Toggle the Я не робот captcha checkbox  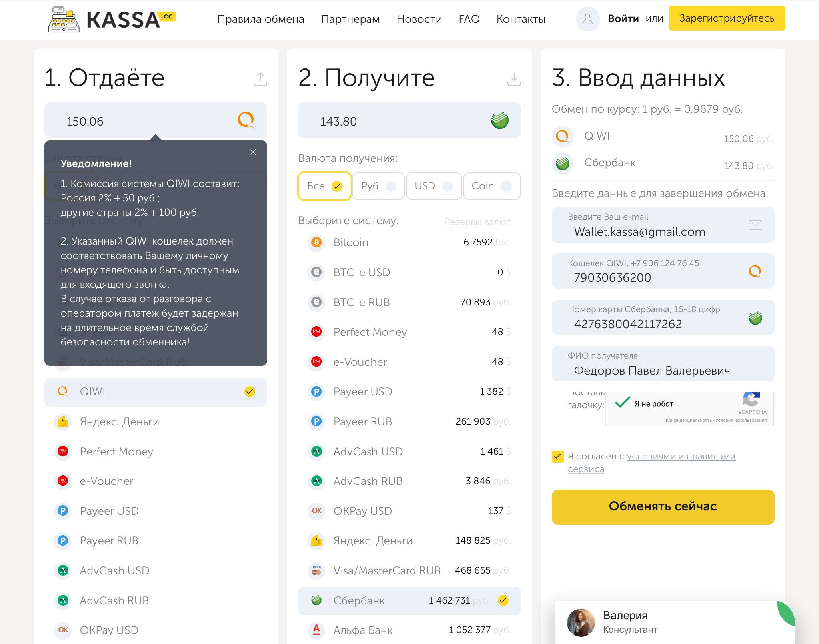[623, 403]
